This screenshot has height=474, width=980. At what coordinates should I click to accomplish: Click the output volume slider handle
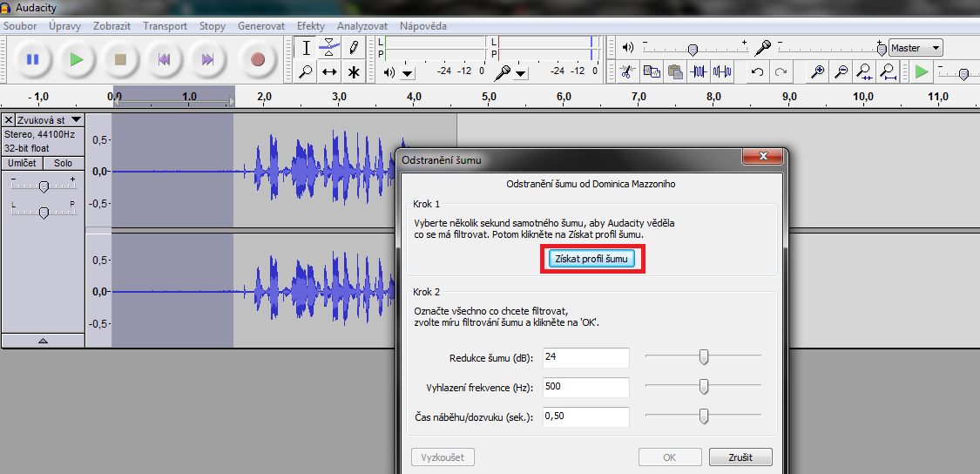[x=693, y=50]
